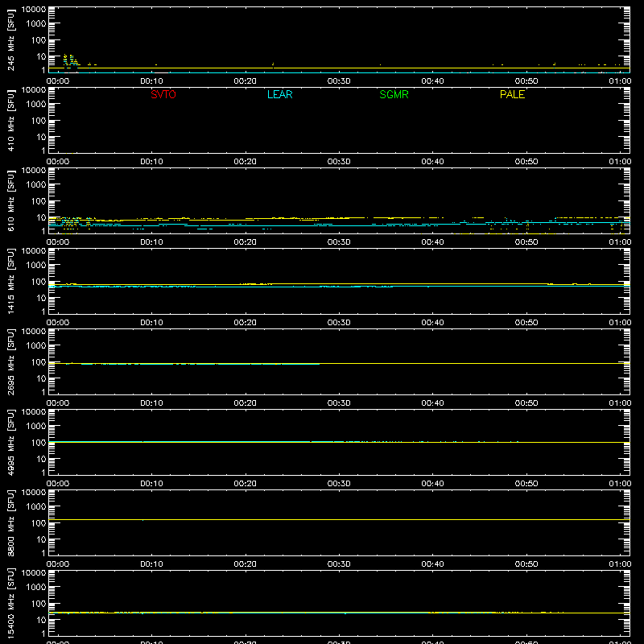Click the 00:10 time label below 245 MHz plot
The height and width of the screenshot is (644, 644).
[151, 81]
